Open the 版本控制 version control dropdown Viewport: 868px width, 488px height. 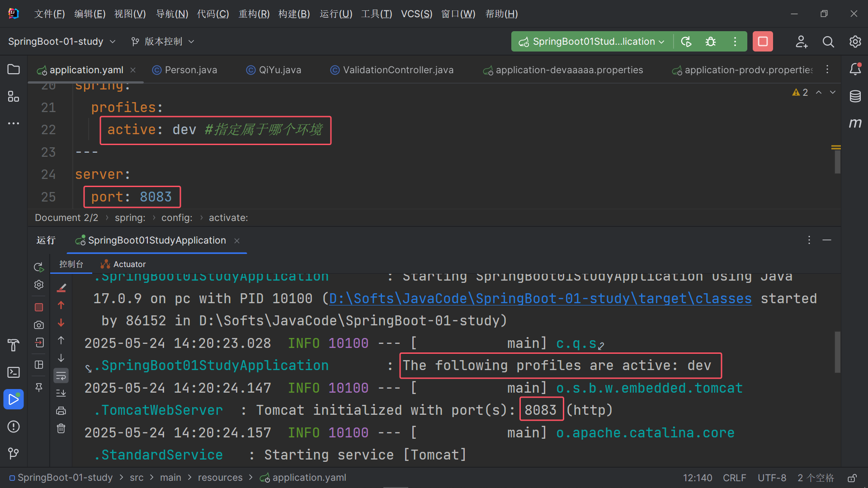(x=163, y=42)
